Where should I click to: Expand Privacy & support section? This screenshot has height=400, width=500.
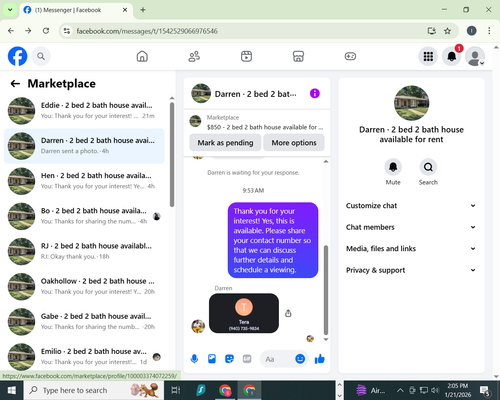click(411, 270)
